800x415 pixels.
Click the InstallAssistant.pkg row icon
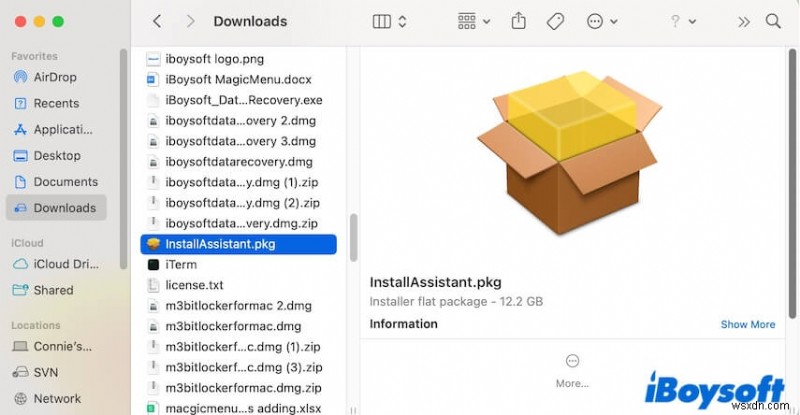coord(153,244)
